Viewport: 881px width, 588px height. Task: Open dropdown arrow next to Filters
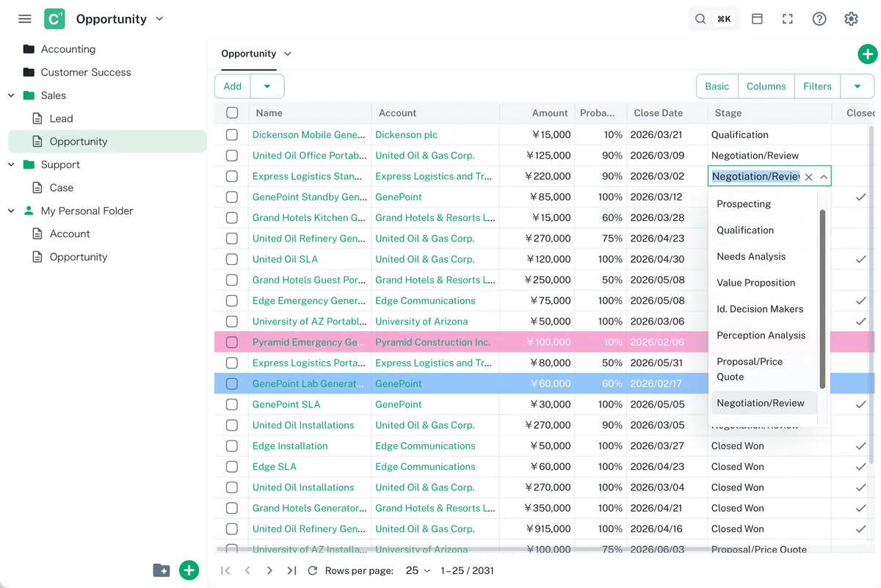click(x=858, y=86)
